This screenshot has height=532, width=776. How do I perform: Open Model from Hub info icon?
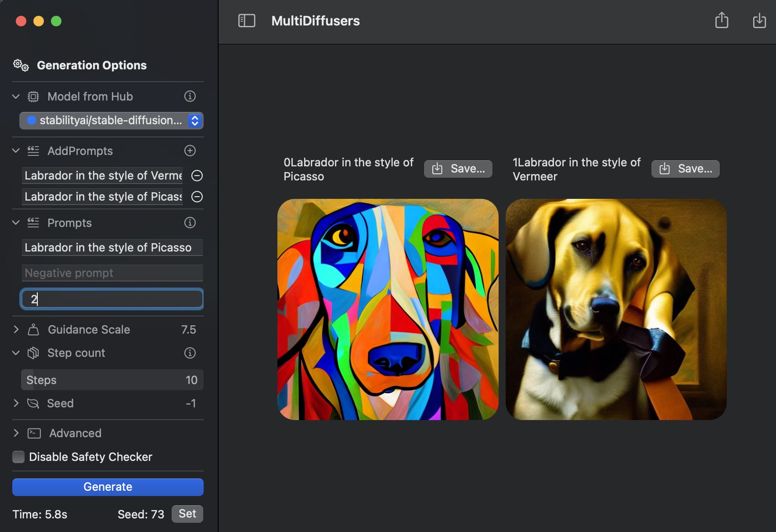click(x=190, y=96)
